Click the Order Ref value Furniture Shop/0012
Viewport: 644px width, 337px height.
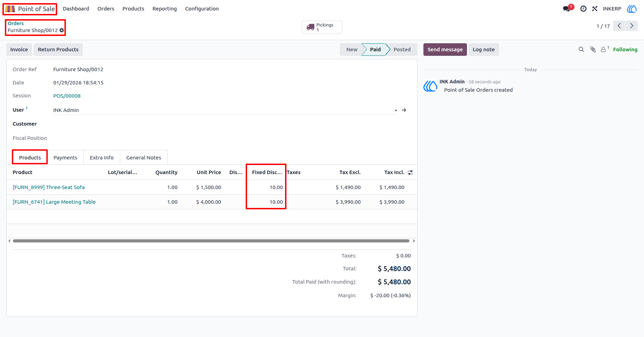coord(78,69)
